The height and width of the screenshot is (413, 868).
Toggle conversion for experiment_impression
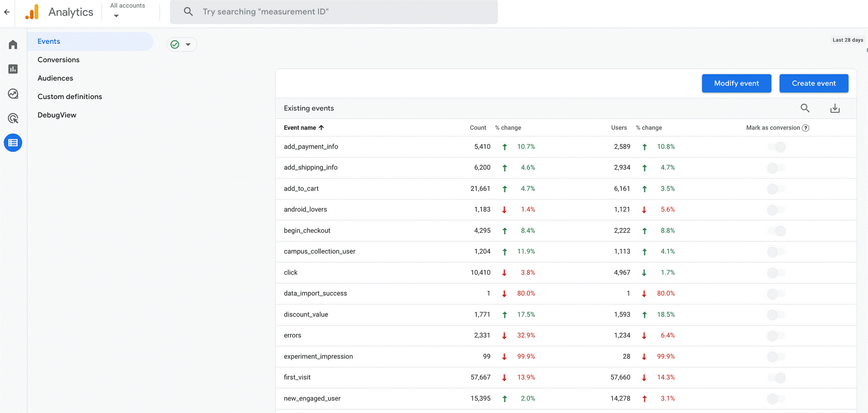pos(776,357)
